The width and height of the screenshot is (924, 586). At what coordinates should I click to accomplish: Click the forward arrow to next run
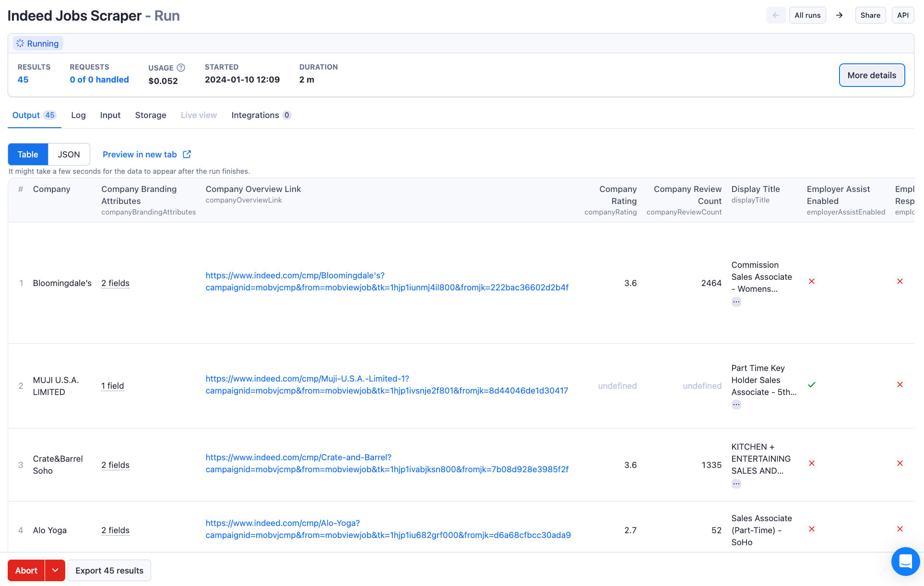tap(840, 15)
